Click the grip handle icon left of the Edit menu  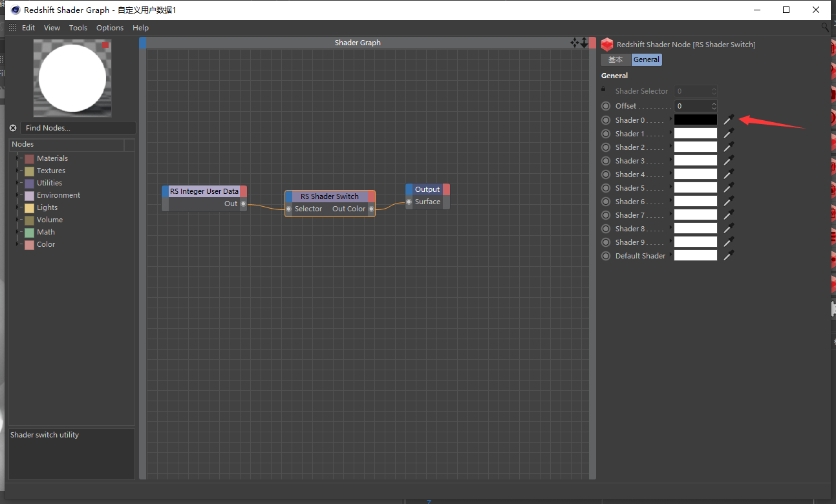click(x=13, y=28)
